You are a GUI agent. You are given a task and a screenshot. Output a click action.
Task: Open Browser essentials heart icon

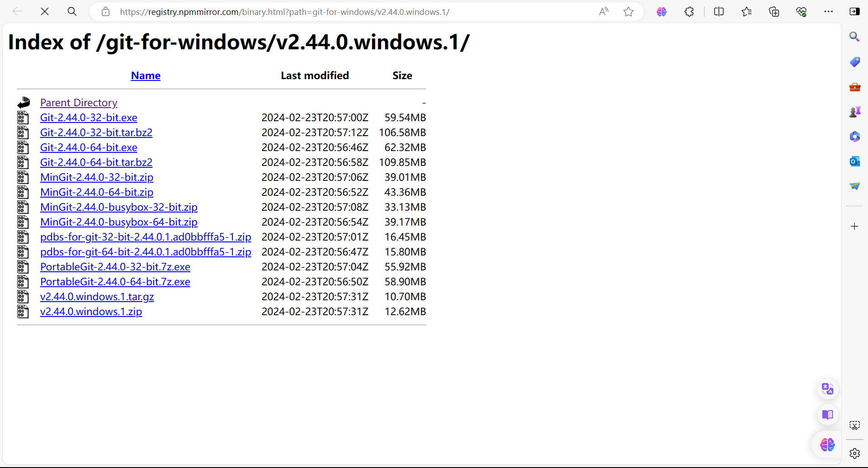click(x=802, y=12)
